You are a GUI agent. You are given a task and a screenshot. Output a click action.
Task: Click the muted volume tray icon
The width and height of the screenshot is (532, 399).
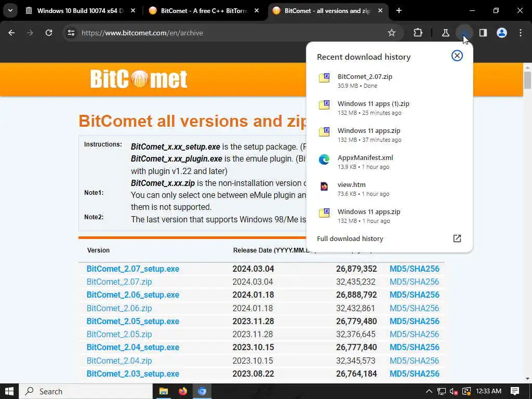[x=454, y=391]
